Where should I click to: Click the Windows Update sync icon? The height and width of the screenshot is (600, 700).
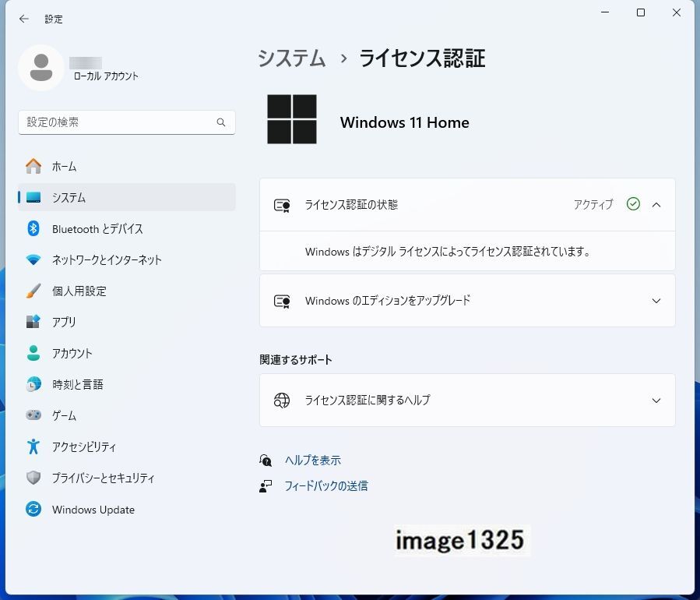33,509
